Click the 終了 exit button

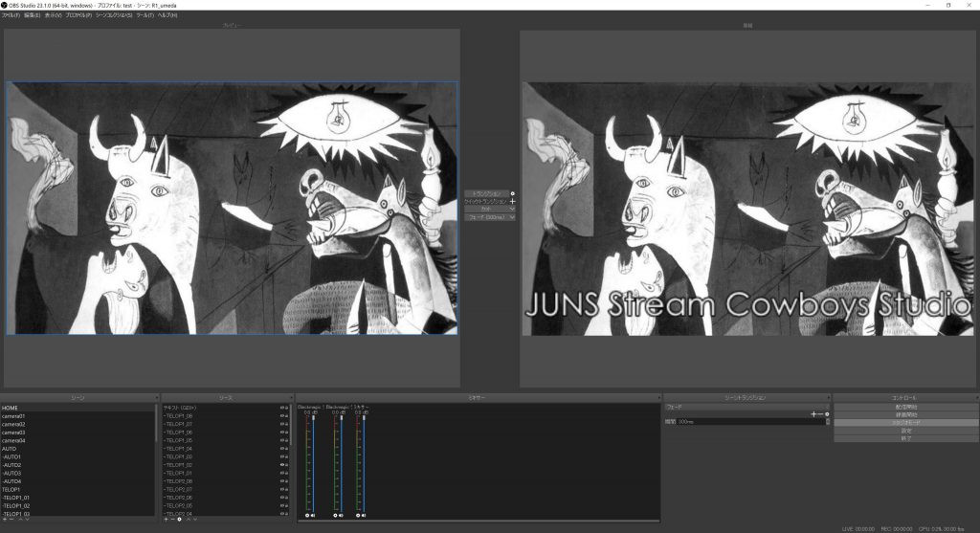click(906, 438)
